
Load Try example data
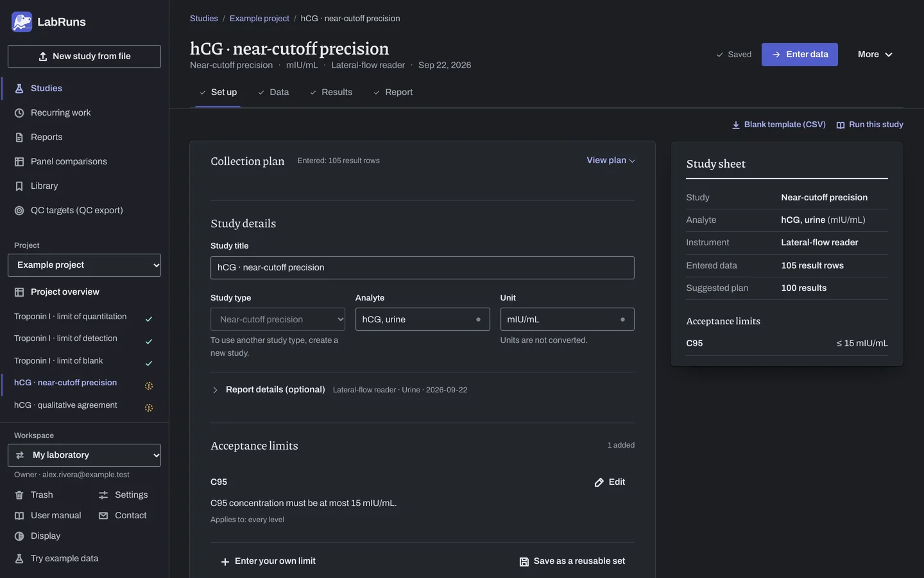click(56, 559)
